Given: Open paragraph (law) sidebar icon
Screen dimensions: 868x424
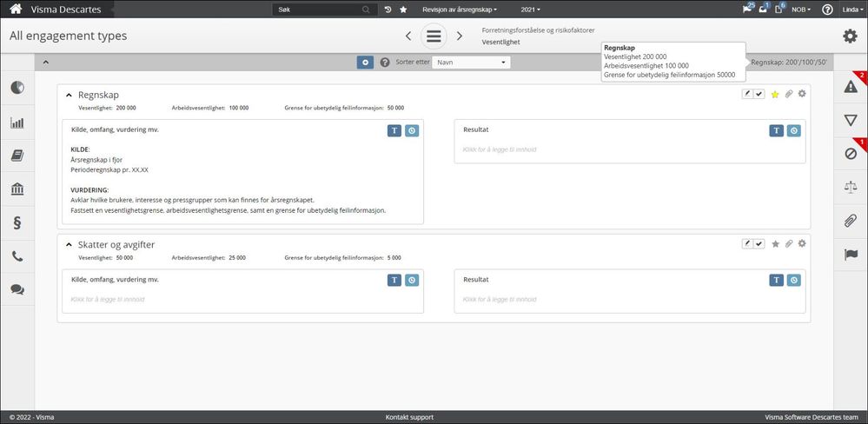Looking at the screenshot, I should [17, 223].
